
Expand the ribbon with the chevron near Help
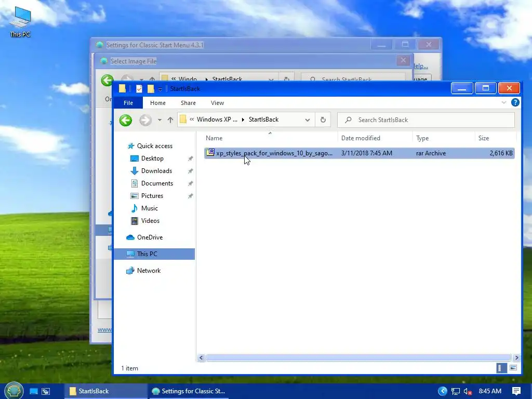tap(504, 102)
